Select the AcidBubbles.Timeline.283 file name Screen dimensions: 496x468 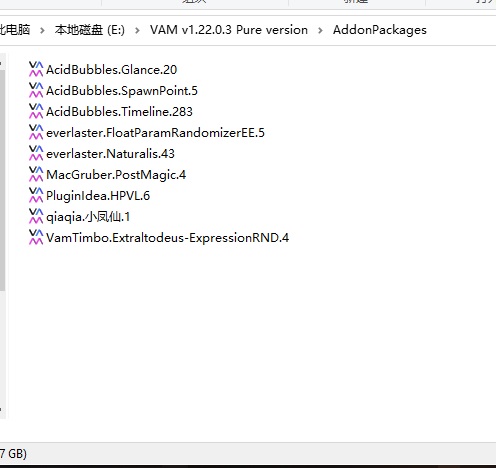click(x=119, y=112)
